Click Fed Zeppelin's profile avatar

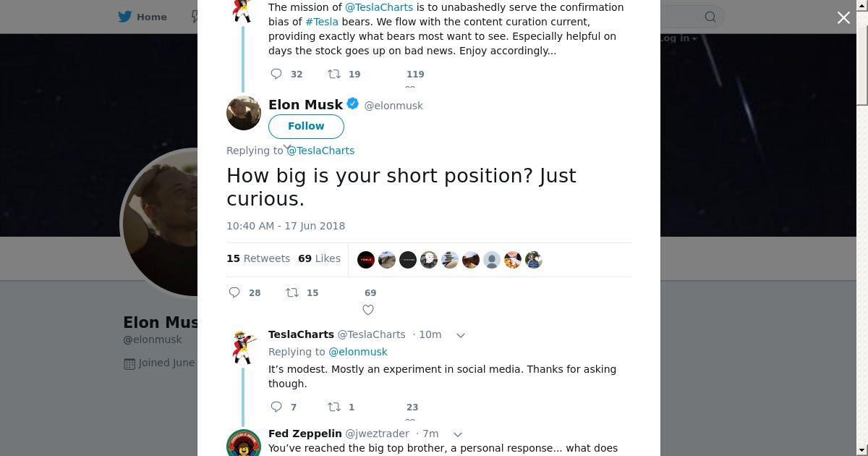[x=244, y=443]
